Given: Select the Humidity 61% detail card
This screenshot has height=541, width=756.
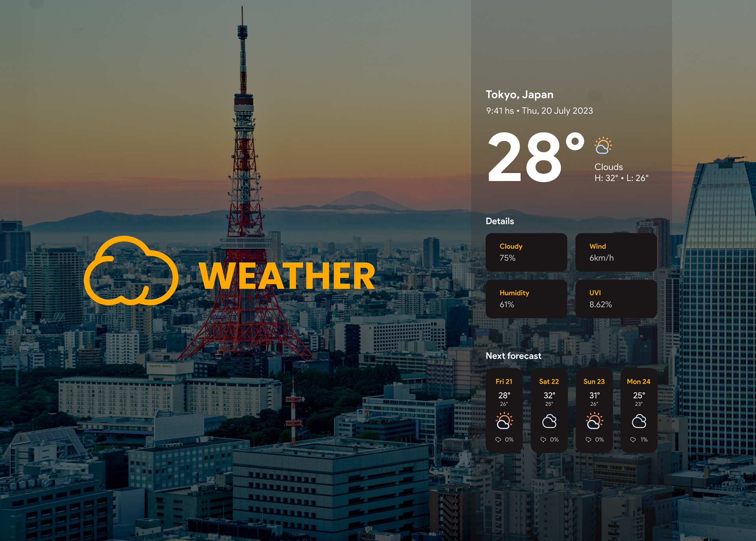Looking at the screenshot, I should point(526,299).
